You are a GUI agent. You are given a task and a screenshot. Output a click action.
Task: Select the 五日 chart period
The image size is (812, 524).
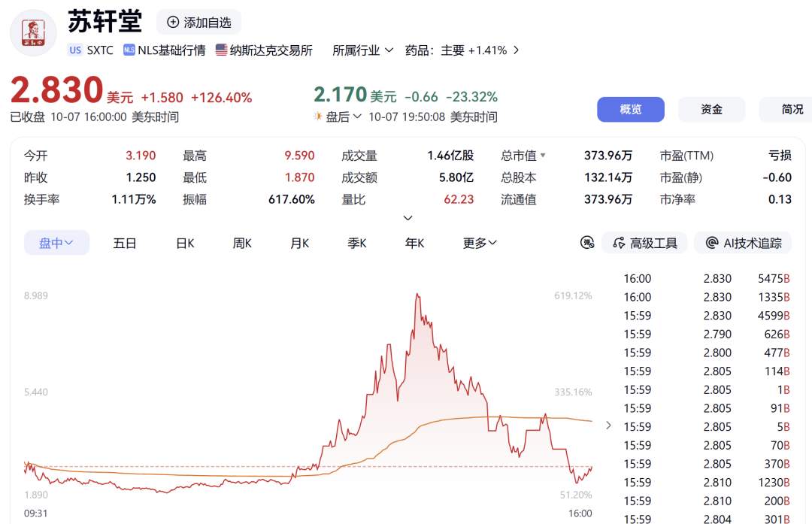coord(124,243)
